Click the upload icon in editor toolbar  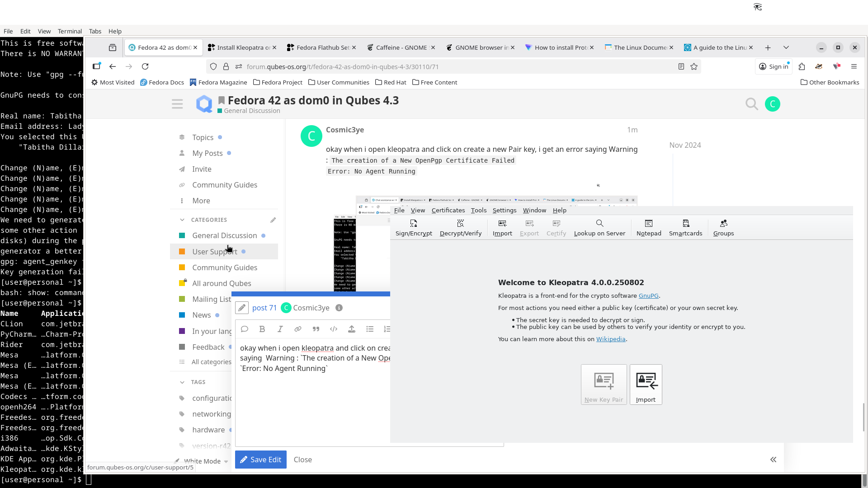[x=352, y=329]
